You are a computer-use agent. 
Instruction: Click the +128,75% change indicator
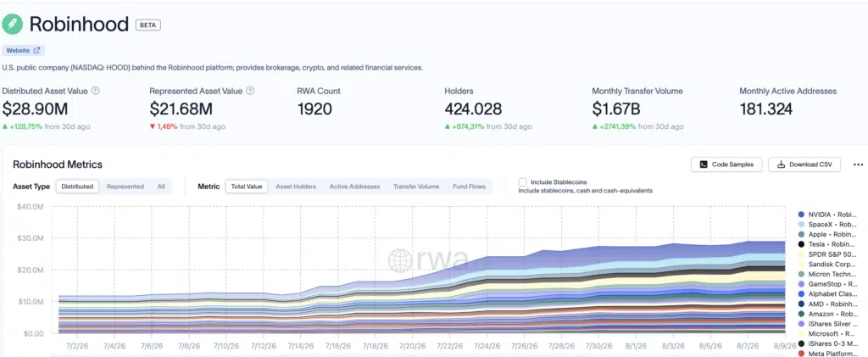click(x=23, y=126)
